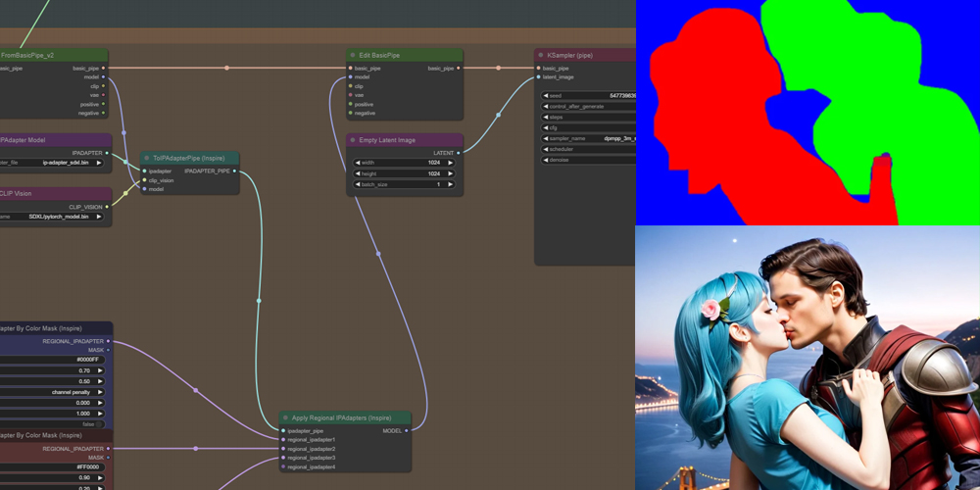Click the 0.70 value slider in the blue mask node

pyautogui.click(x=53, y=370)
